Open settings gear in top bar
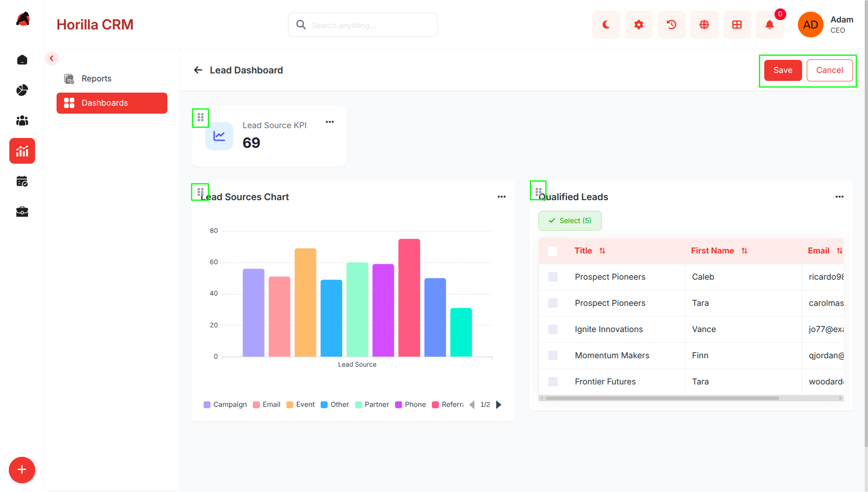The width and height of the screenshot is (868, 492). tap(638, 25)
